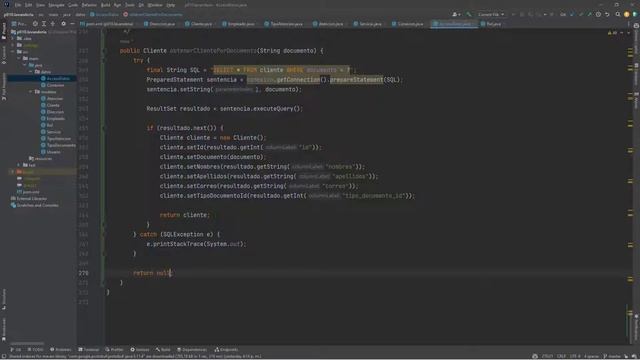Expand the .idea folder
640x360 pixels.
13,38
